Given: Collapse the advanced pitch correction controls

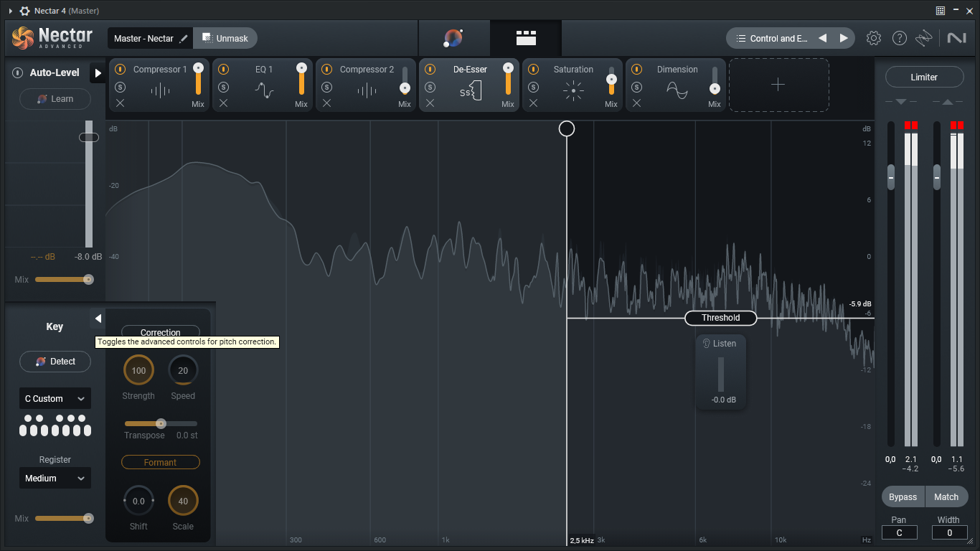Looking at the screenshot, I should click(98, 319).
